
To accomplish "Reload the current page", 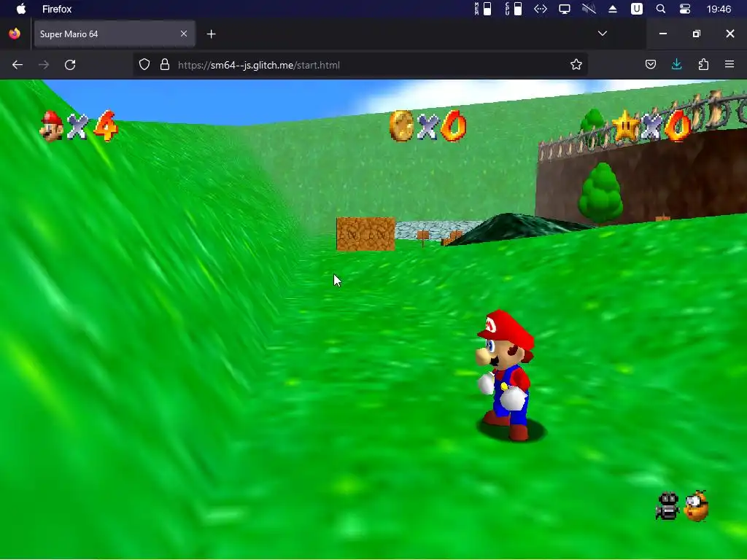I will click(x=70, y=65).
